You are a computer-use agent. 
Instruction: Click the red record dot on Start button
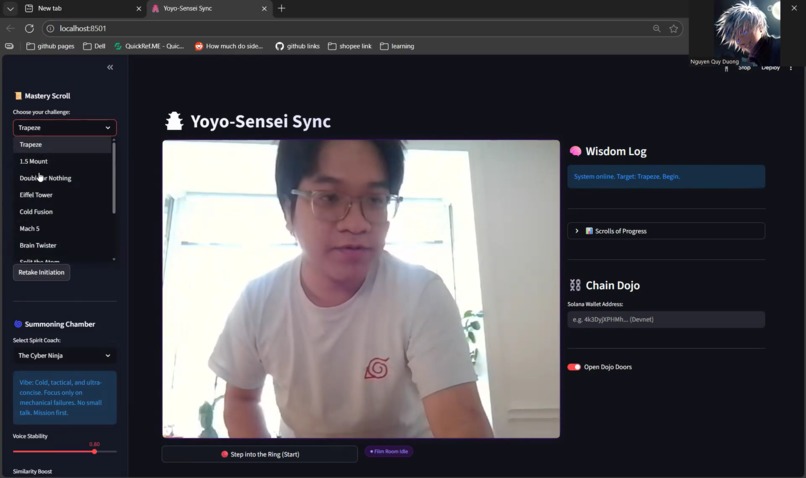[x=225, y=454]
